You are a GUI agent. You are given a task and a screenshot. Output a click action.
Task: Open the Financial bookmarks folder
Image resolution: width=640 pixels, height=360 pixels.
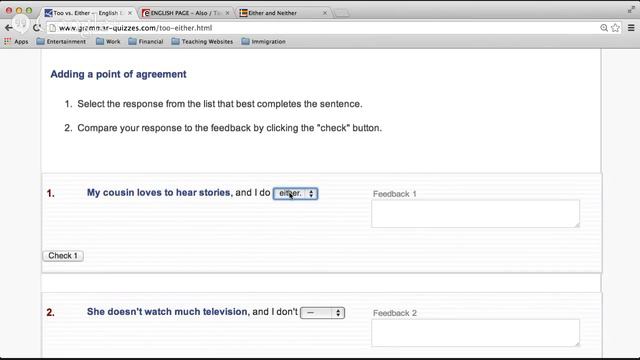click(x=146, y=41)
